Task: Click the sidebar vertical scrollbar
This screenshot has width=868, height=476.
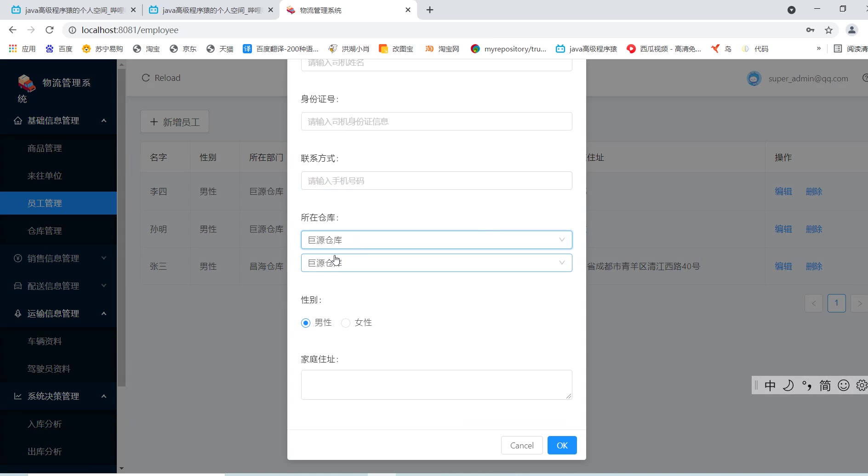Action: pyautogui.click(x=121, y=227)
